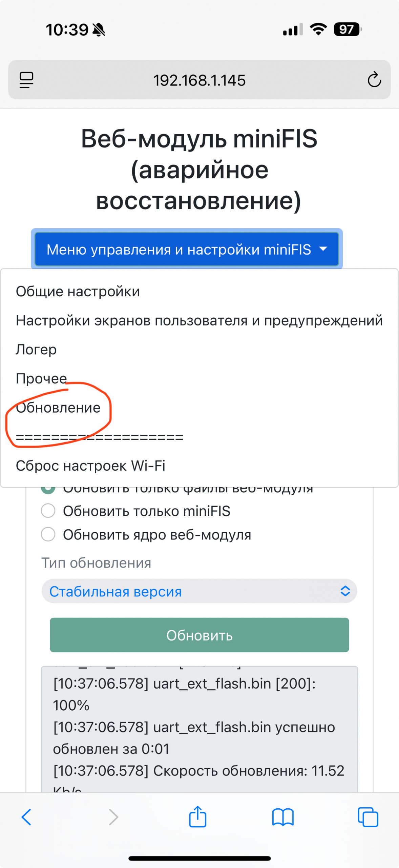Go back with the Safari back arrow
Image resolution: width=399 pixels, height=868 pixels.
click(26, 817)
